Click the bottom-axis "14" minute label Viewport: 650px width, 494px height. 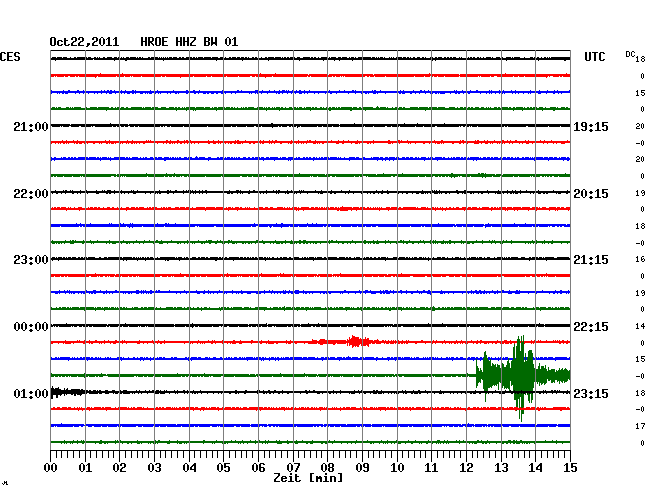[535, 467]
